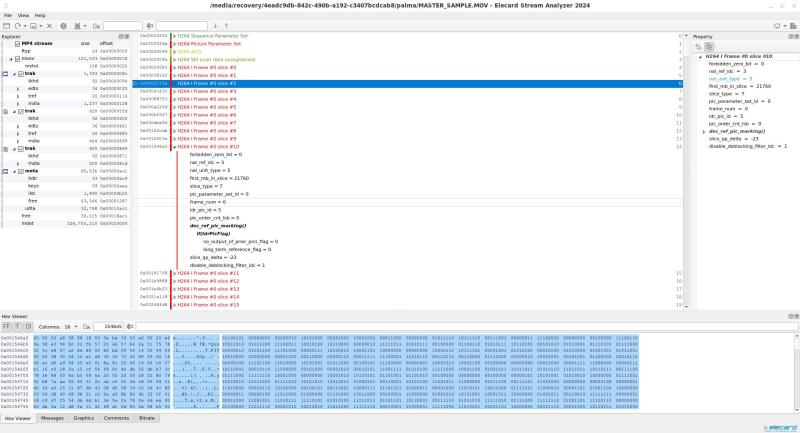Click the stream list vertical scrollbar
Viewport: 800px width, 433px height.
tap(686, 171)
